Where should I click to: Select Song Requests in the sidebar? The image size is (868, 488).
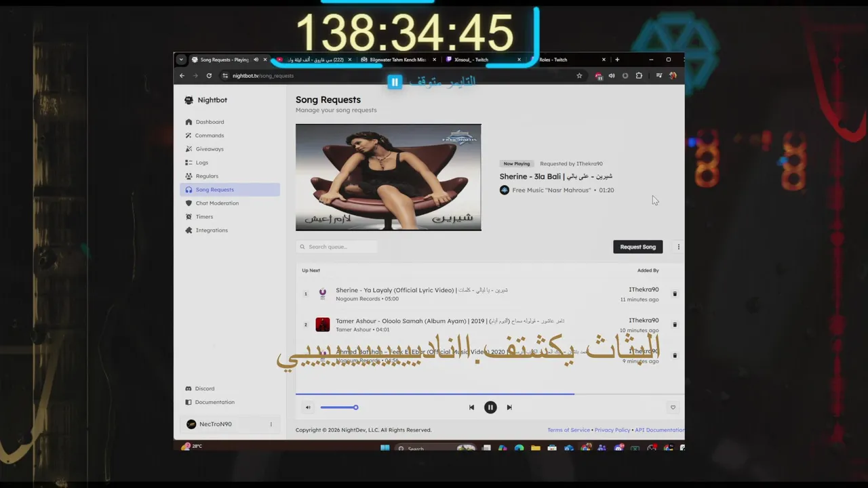(230, 190)
